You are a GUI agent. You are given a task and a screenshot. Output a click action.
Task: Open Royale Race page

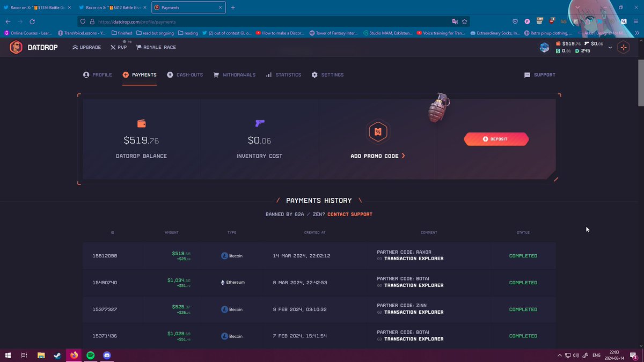click(x=156, y=47)
